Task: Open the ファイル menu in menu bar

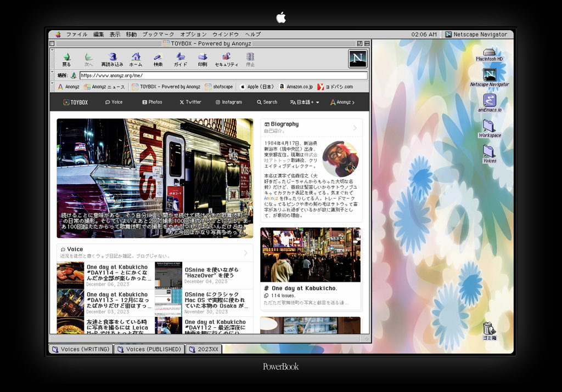Action: tap(77, 34)
